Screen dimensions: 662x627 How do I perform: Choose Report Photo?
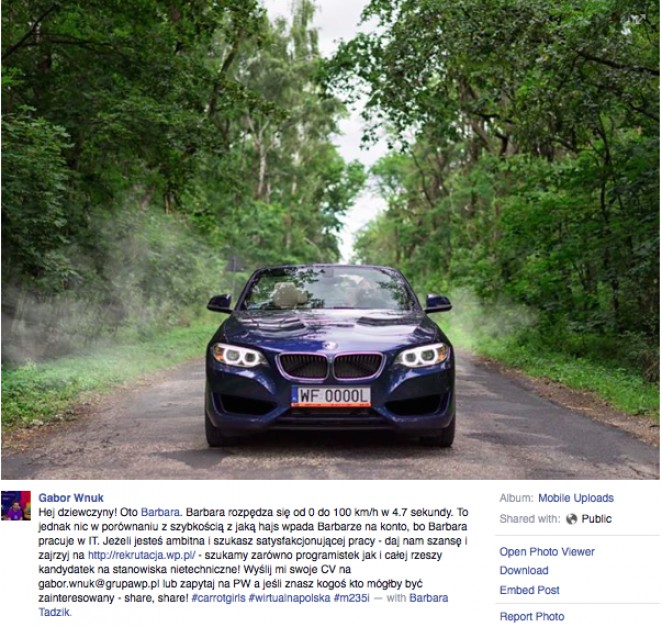click(532, 616)
